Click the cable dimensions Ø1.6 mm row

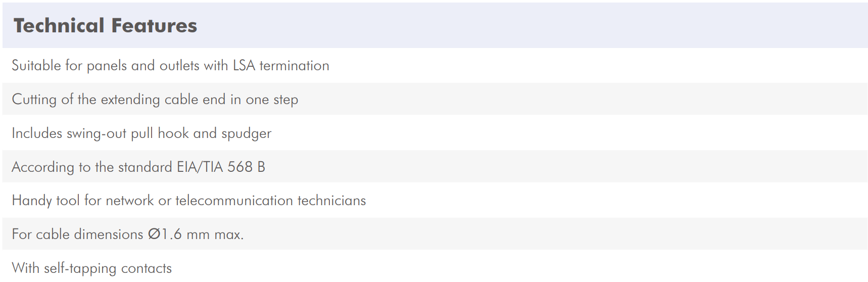435,234
